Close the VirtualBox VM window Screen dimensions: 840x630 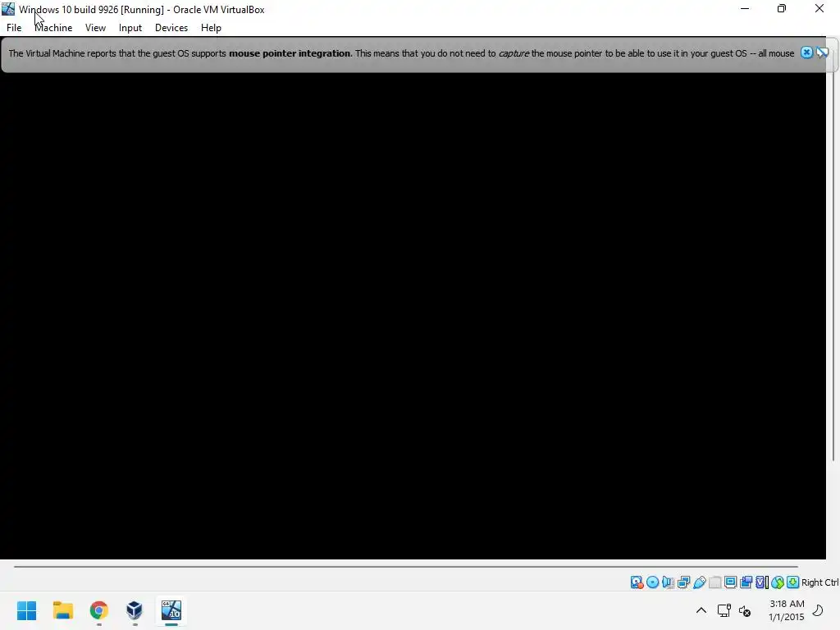[819, 9]
